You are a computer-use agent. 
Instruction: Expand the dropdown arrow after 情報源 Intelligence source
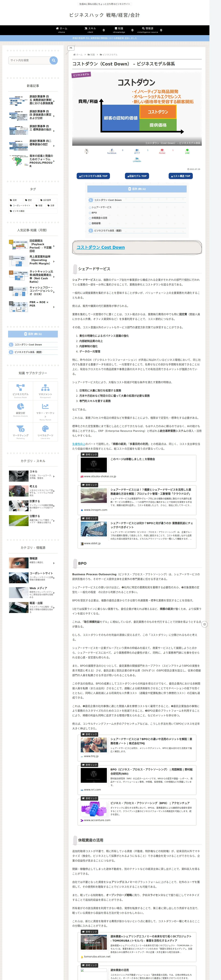point(161,30)
